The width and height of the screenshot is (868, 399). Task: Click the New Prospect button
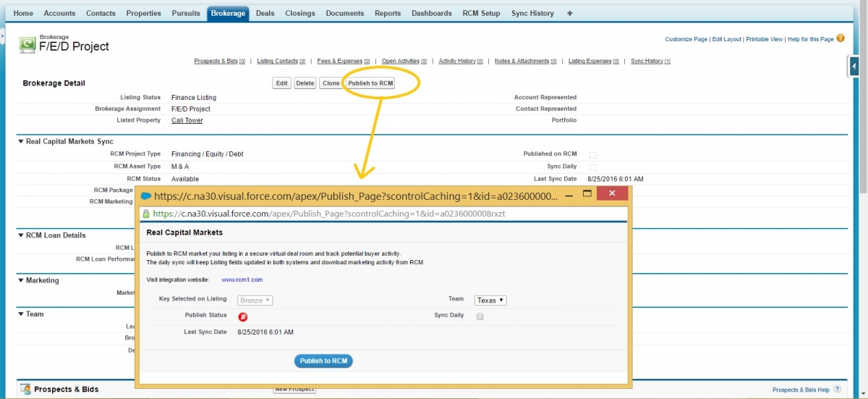(294, 389)
